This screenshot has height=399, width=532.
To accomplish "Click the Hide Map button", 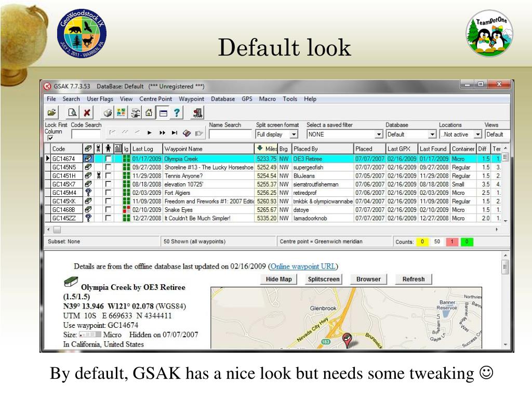I will [279, 279].
